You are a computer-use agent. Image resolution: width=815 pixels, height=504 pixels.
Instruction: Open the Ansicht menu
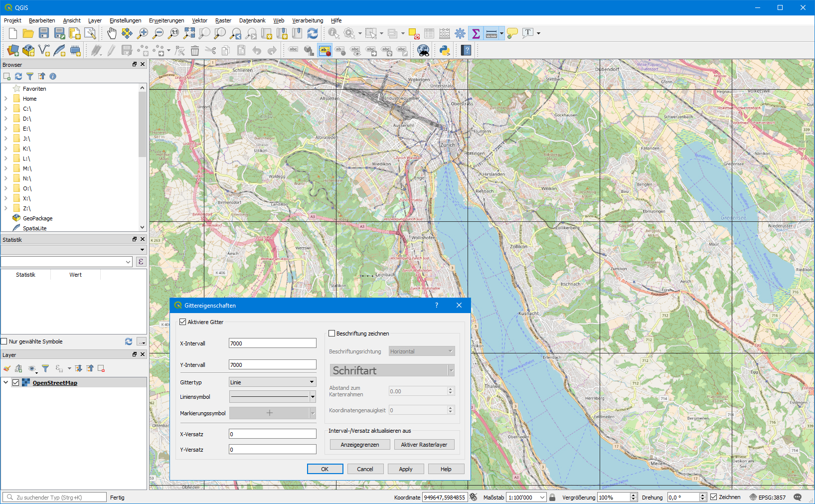pos(72,20)
